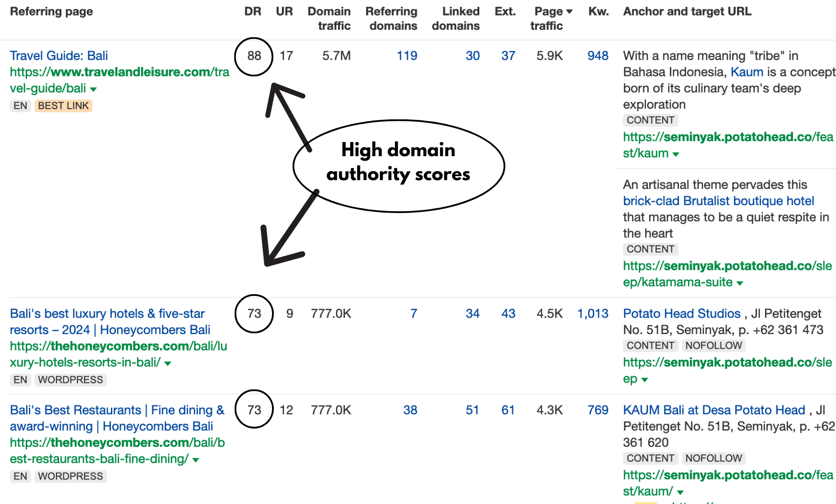The height and width of the screenshot is (504, 836).
Task: Click the NOFOLLOW tag on Potato Head Studios row
Action: click(x=714, y=345)
